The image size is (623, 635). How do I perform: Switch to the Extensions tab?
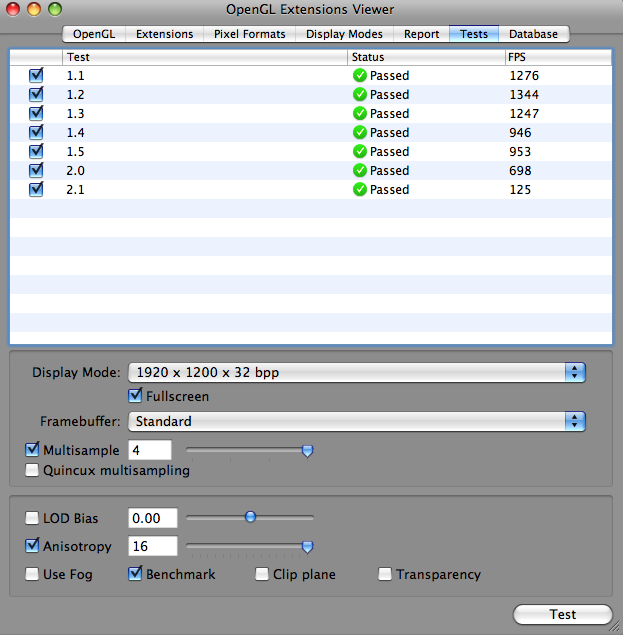click(x=164, y=34)
